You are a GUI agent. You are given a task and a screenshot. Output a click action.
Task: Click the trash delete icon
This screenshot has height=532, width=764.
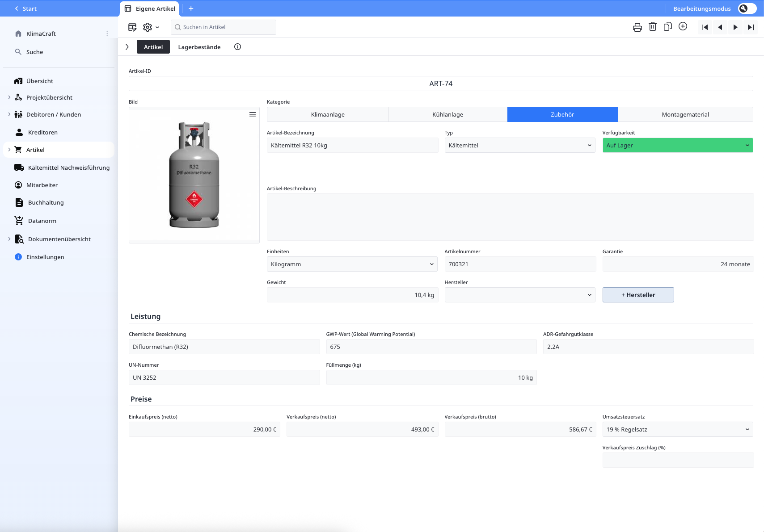[652, 27]
